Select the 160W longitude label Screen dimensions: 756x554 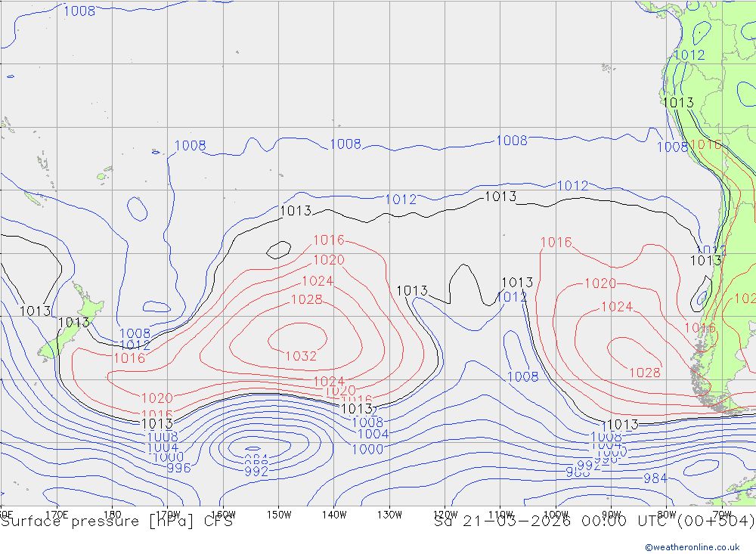point(223,515)
